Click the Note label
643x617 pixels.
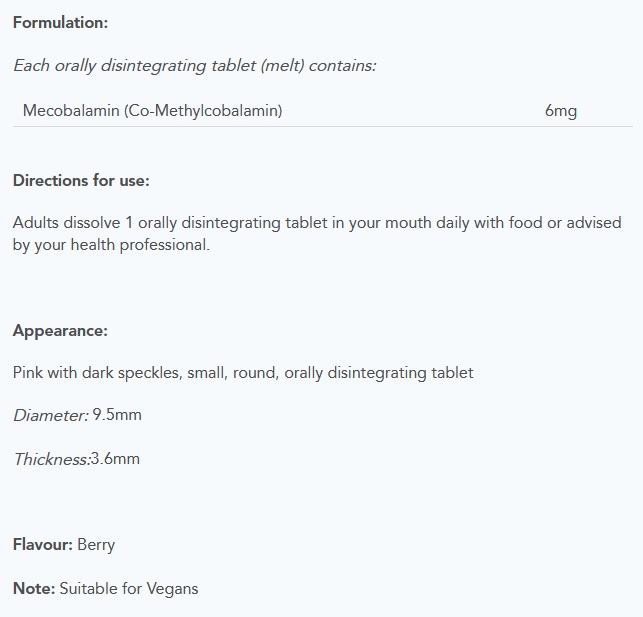click(34, 589)
